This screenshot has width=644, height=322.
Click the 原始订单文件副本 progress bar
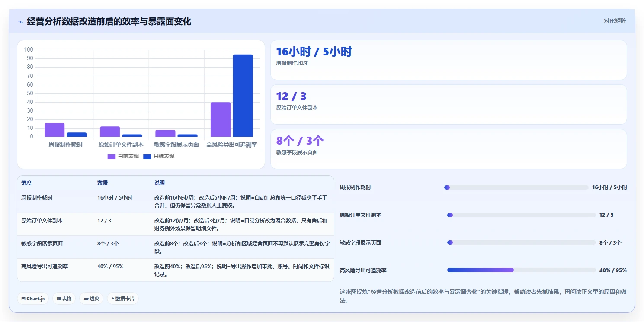pos(521,215)
